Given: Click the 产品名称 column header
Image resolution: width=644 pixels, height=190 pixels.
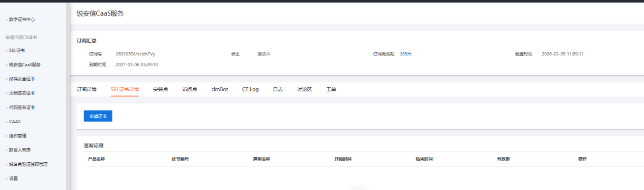Looking at the screenshot, I should point(96,159).
